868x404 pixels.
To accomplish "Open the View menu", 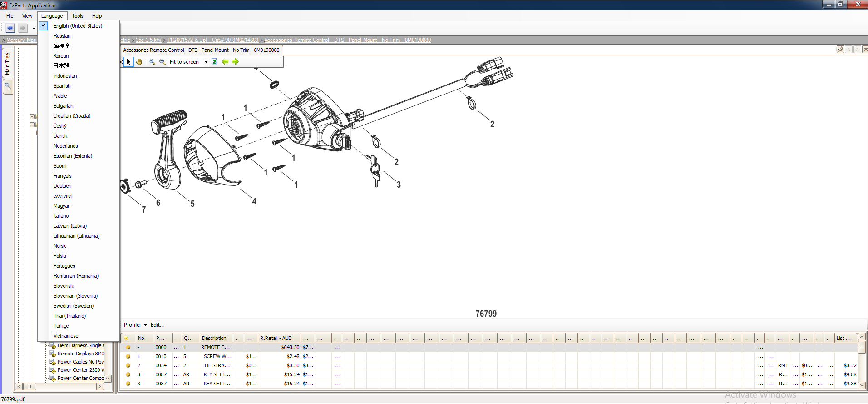I will (x=27, y=16).
